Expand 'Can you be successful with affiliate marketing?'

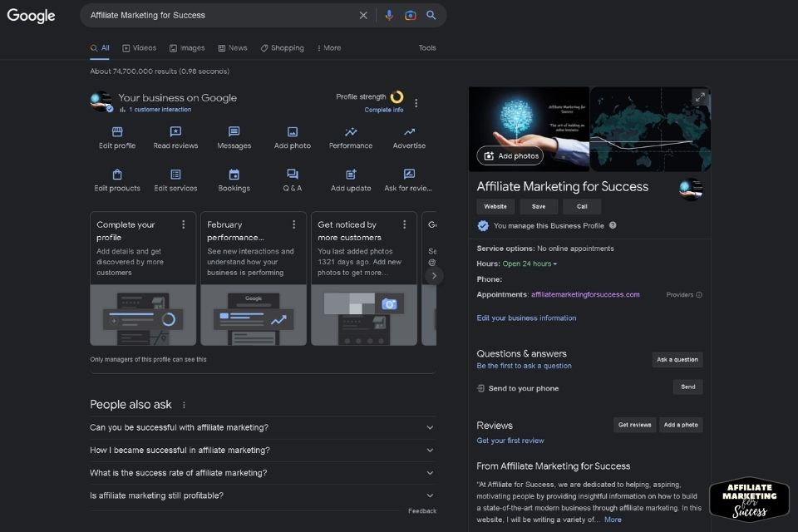click(263, 427)
